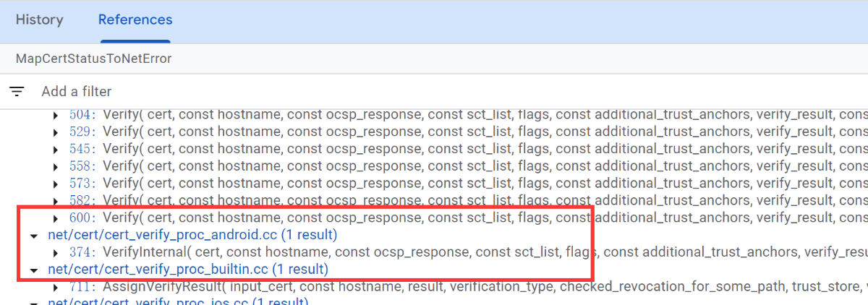Expand the line 545 Verify result

56,148
